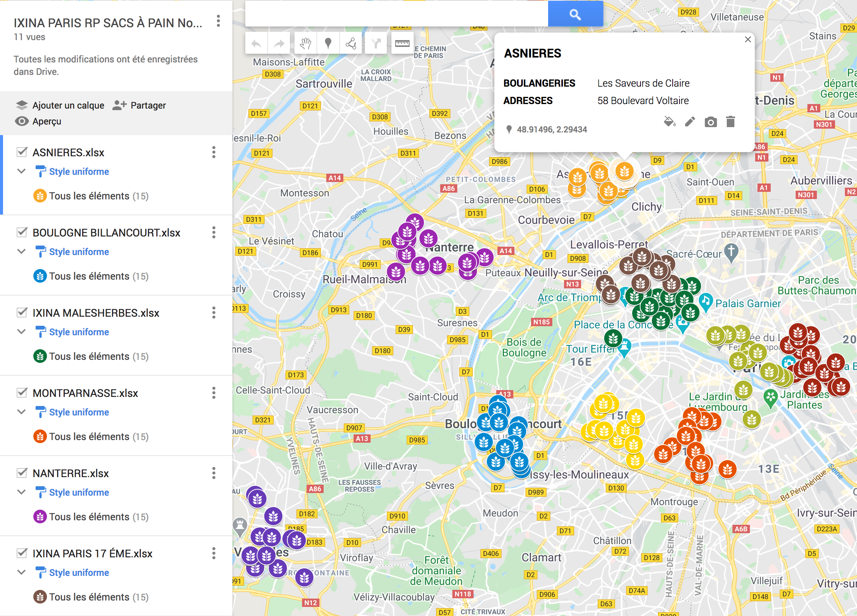Screen dimensions: 857x616
Task: Select the add marker tool
Action: pos(328,44)
